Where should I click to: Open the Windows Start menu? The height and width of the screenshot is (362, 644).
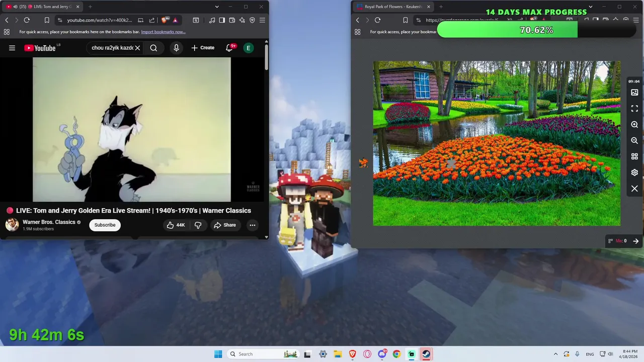[x=218, y=354]
